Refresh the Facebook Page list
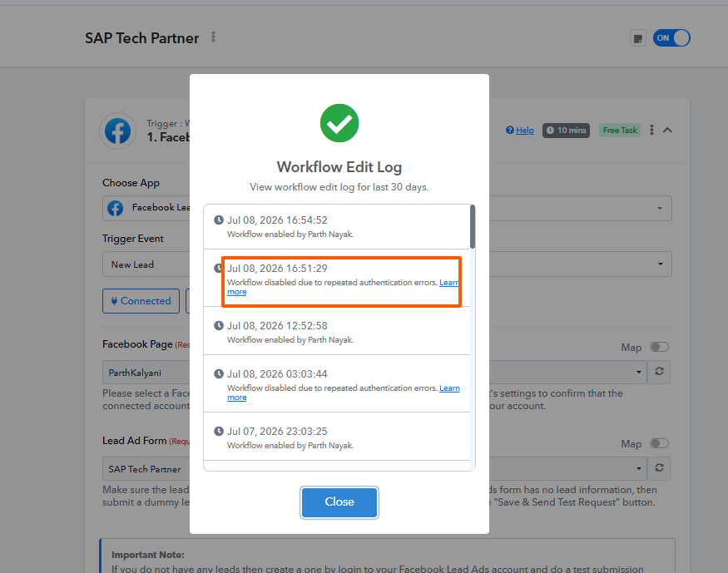Image resolution: width=728 pixels, height=573 pixels. [659, 372]
